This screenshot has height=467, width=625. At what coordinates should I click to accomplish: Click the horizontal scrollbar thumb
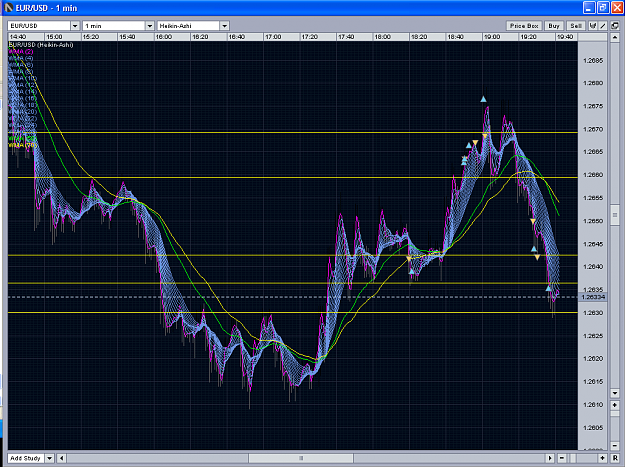tap(301, 458)
